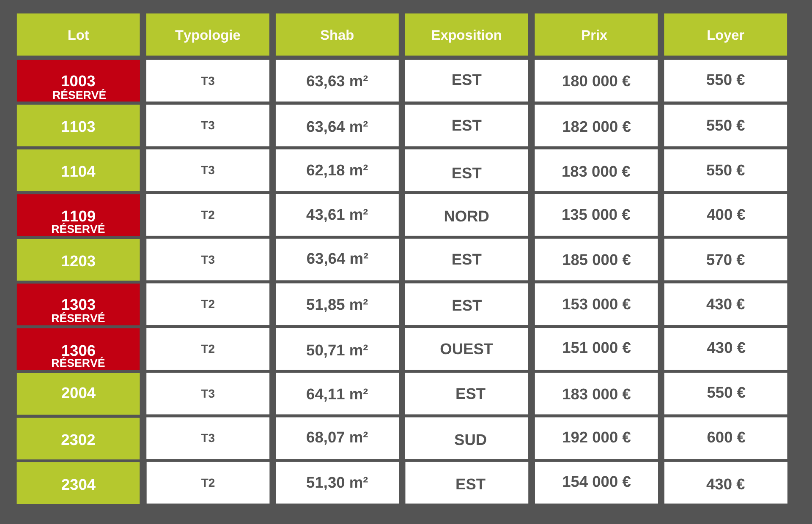
Task: Select the OUEST exposition cell
Action: 466,349
